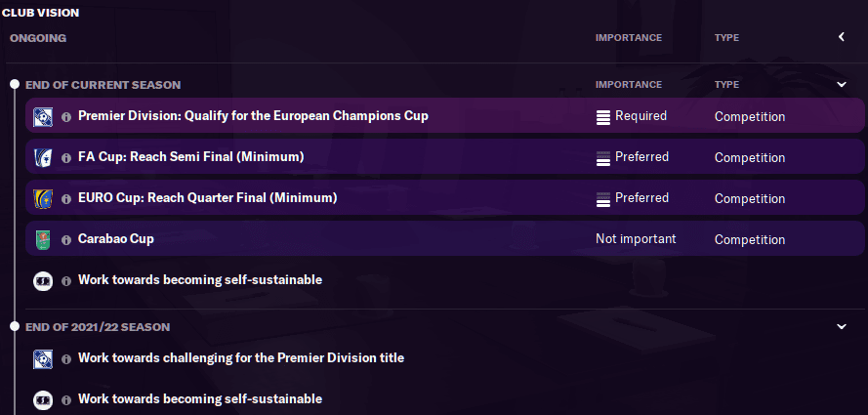This screenshot has height=415, width=868.
Task: Collapse the End of Current Season section
Action: pos(842,85)
